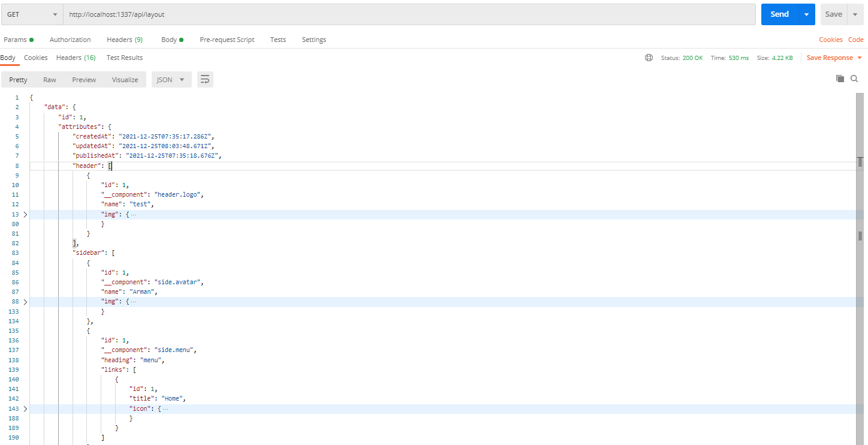Open search within the response body
Image resolution: width=868 pixels, height=445 pixels.
point(854,79)
